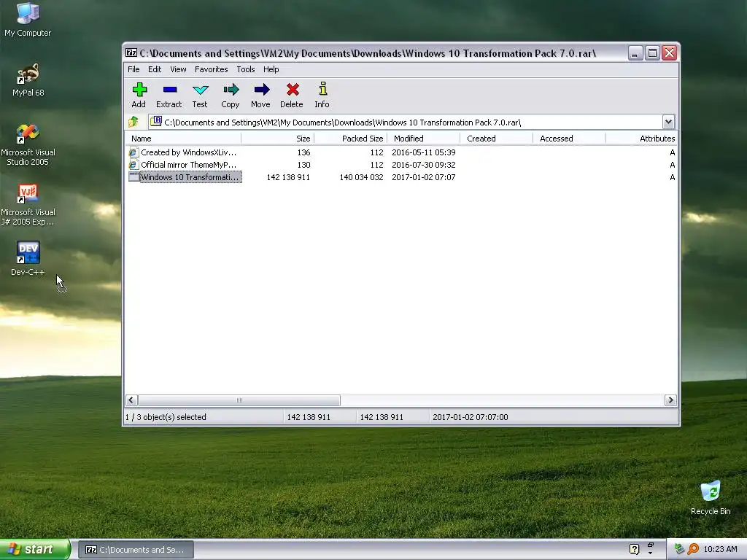Sort files by Created column
The height and width of the screenshot is (560, 747).
click(496, 139)
